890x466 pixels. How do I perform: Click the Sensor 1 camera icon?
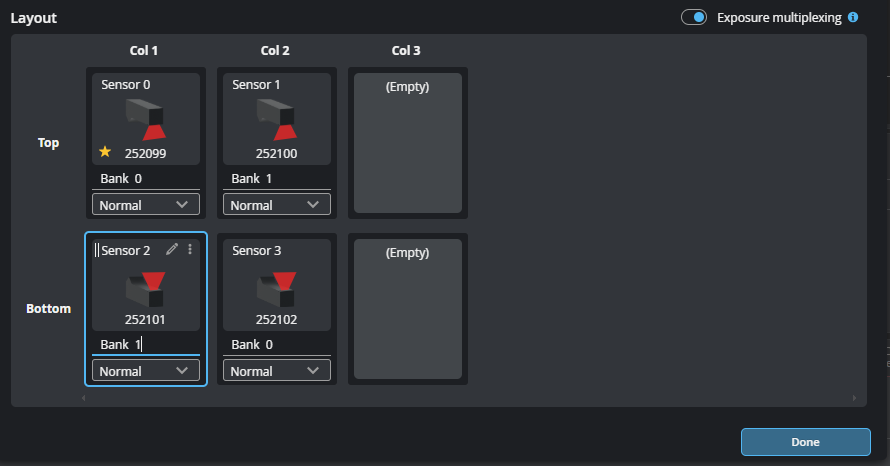[277, 119]
